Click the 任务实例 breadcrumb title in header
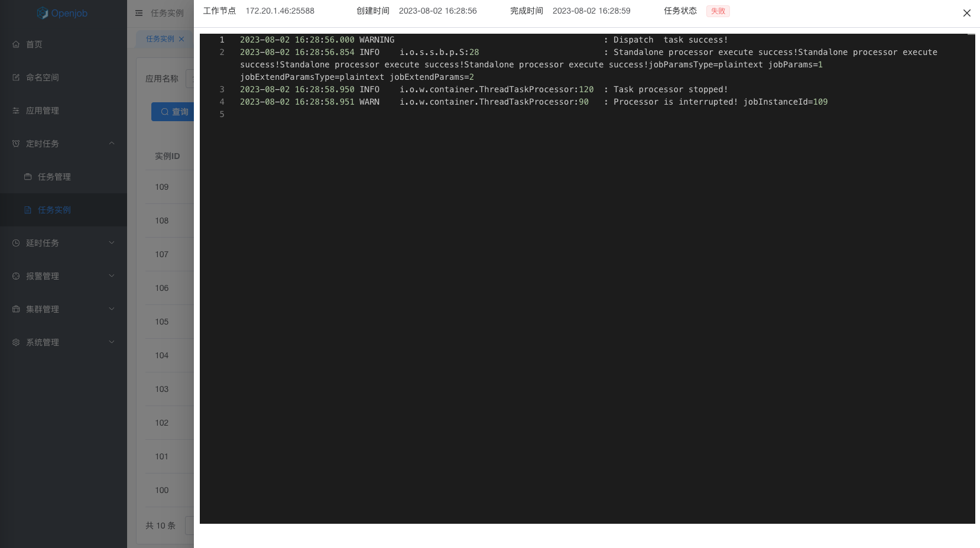The width and height of the screenshot is (980, 548). coord(167,13)
